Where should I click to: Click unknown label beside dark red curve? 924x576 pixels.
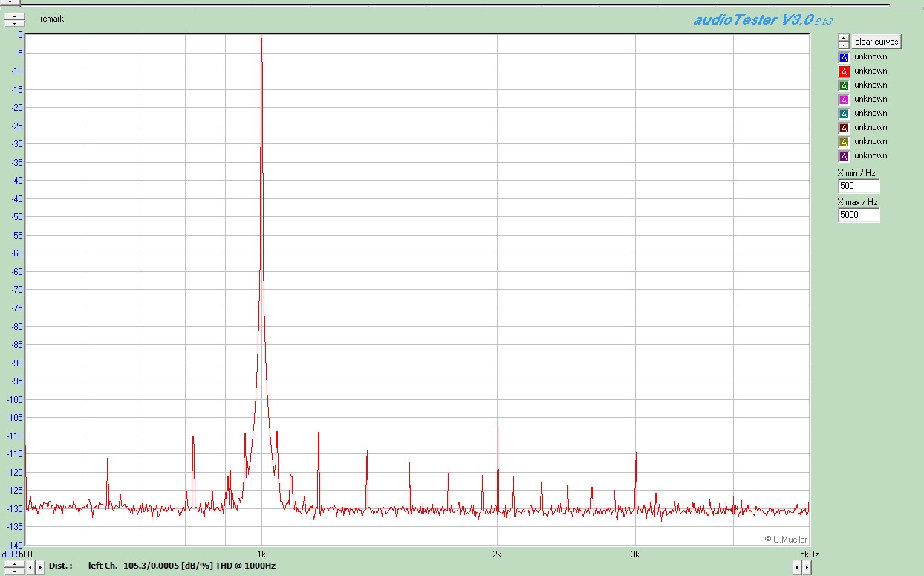871,128
